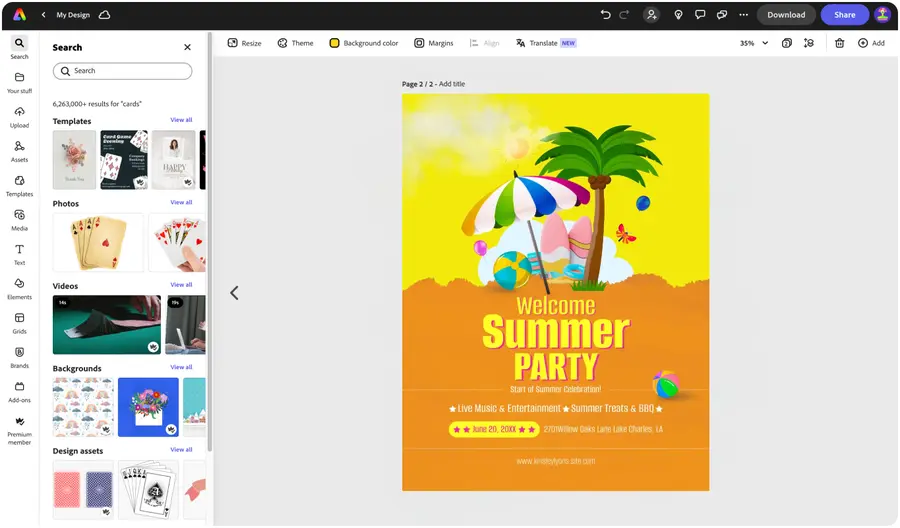Open the more options ellipsis menu

point(743,15)
